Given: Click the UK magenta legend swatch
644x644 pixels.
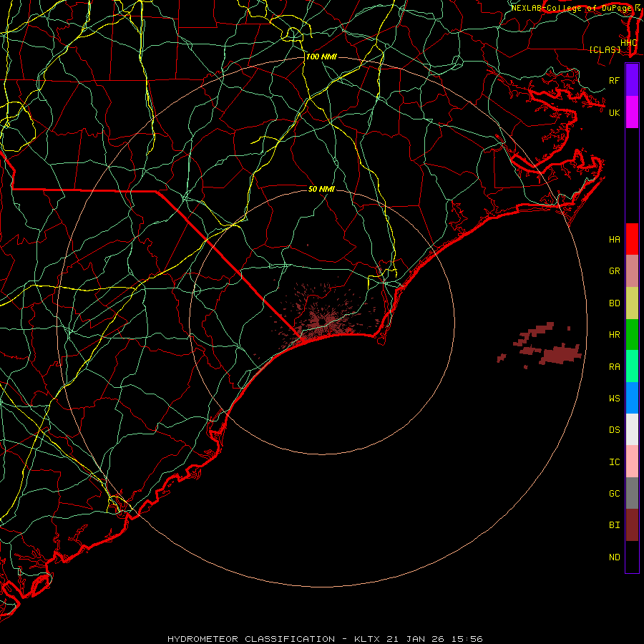Looking at the screenshot, I should 632,112.
